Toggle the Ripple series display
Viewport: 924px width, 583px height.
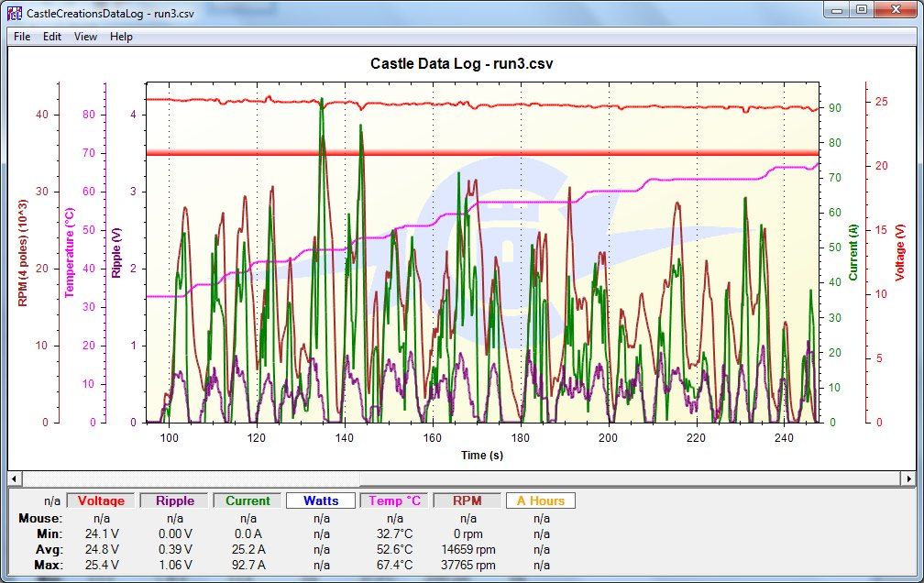[x=174, y=500]
